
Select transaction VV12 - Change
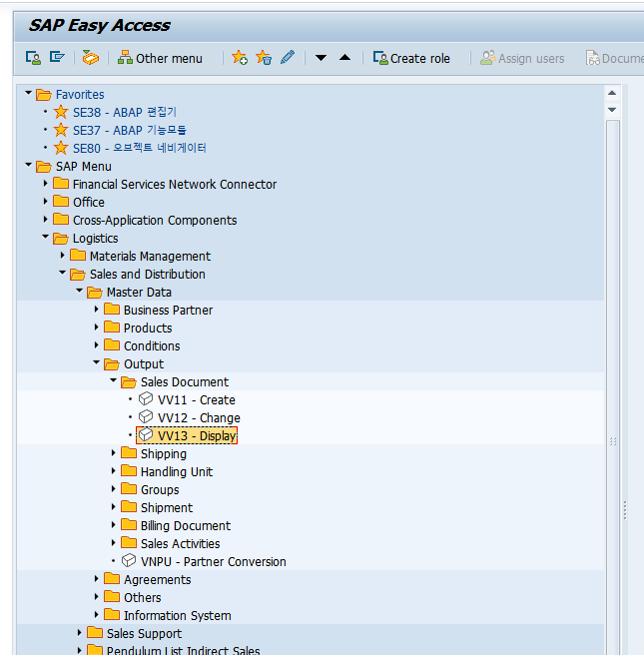point(199,417)
